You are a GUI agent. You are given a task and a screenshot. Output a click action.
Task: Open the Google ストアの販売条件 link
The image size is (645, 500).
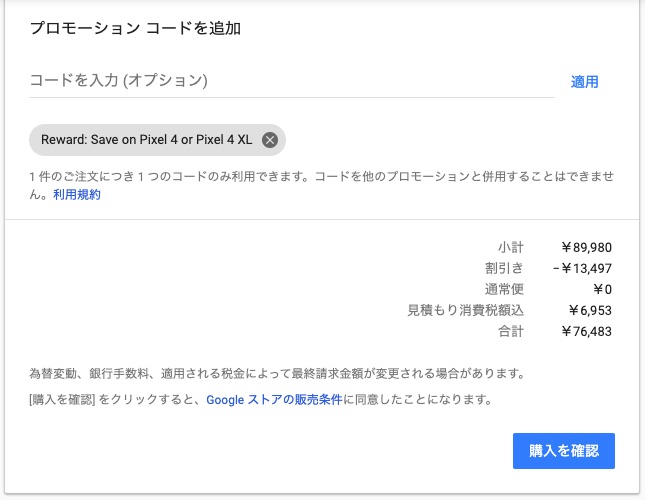coord(274,400)
